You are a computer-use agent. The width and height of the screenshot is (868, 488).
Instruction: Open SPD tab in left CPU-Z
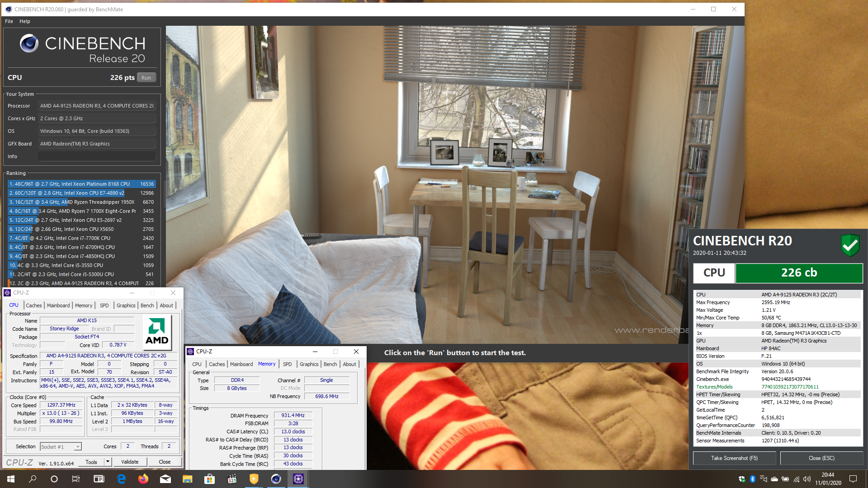point(104,305)
